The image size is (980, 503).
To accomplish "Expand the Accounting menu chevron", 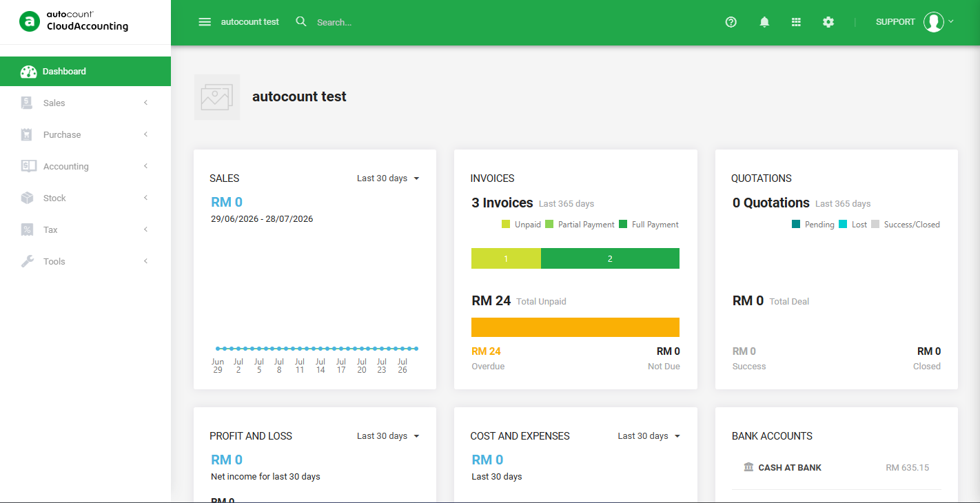I will coord(145,166).
